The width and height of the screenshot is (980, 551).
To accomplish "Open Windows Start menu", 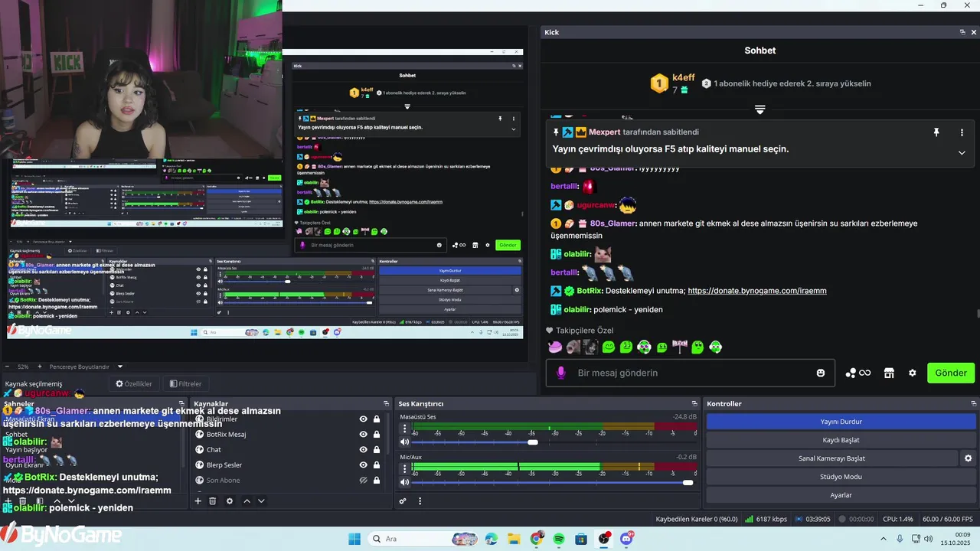I will click(354, 539).
